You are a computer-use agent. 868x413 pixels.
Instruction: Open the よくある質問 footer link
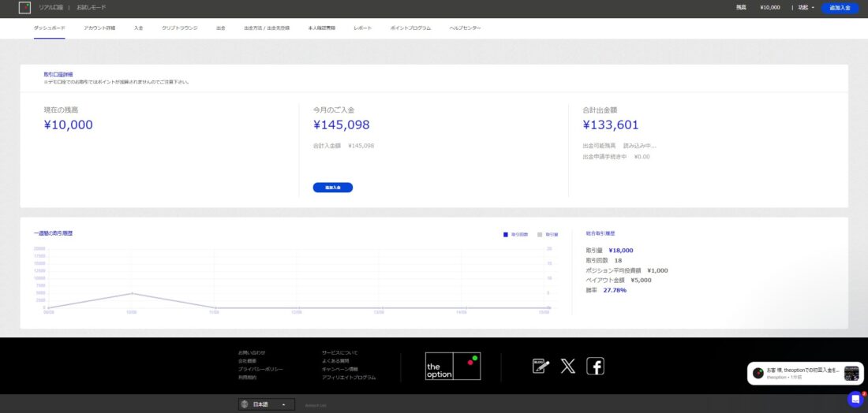coord(335,361)
